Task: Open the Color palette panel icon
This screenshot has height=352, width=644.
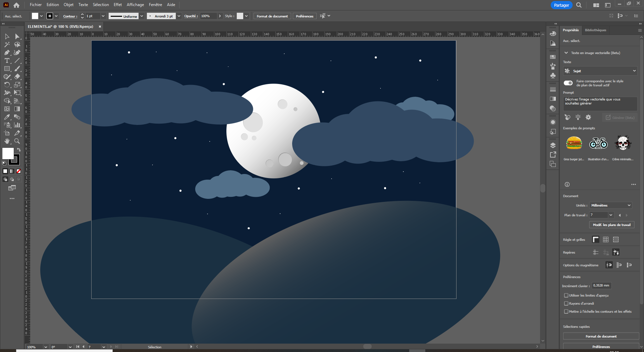Action: point(553,34)
